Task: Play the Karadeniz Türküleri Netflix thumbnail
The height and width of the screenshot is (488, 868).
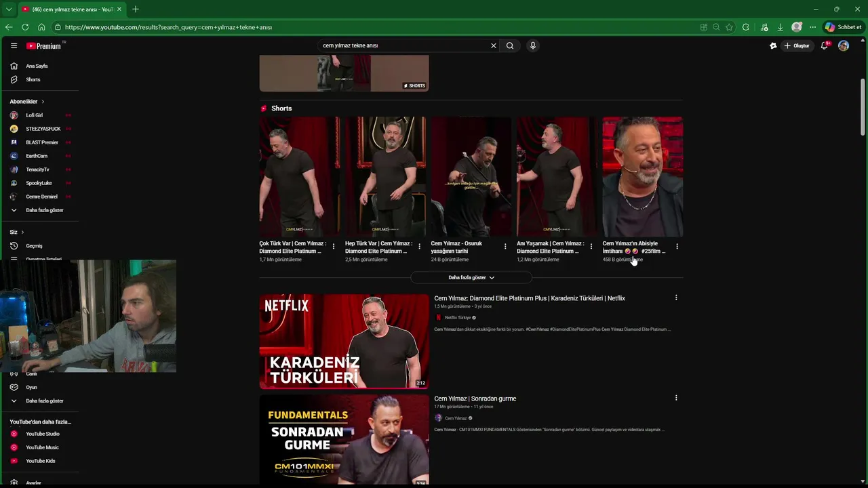Action: 344,342
